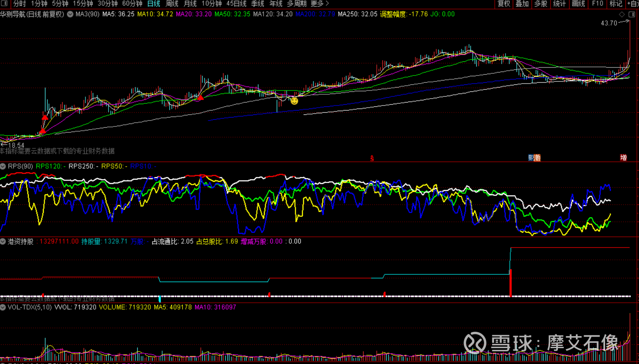Click the red 增 event marker
The width and height of the screenshot is (639, 364).
point(624,158)
